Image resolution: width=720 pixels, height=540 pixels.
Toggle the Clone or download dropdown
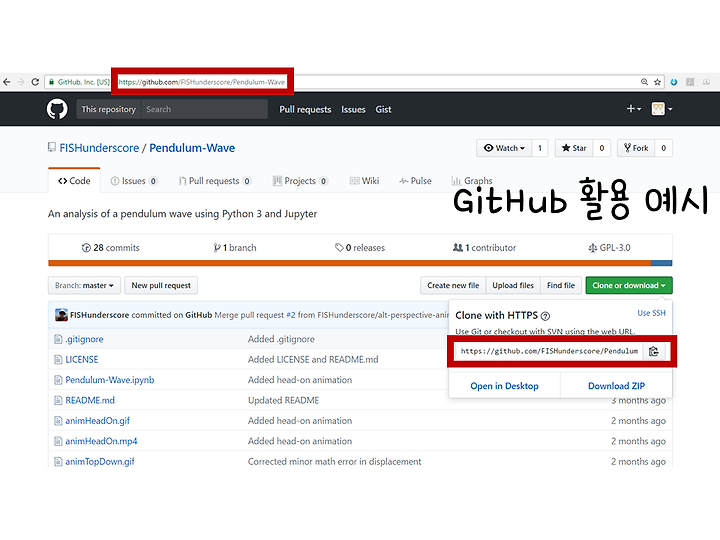tap(629, 285)
